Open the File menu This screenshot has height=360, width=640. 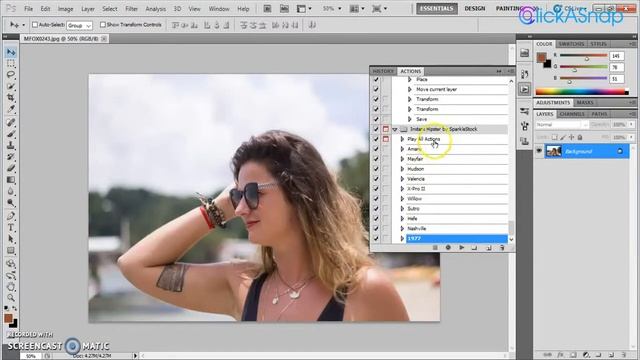(x=28, y=9)
